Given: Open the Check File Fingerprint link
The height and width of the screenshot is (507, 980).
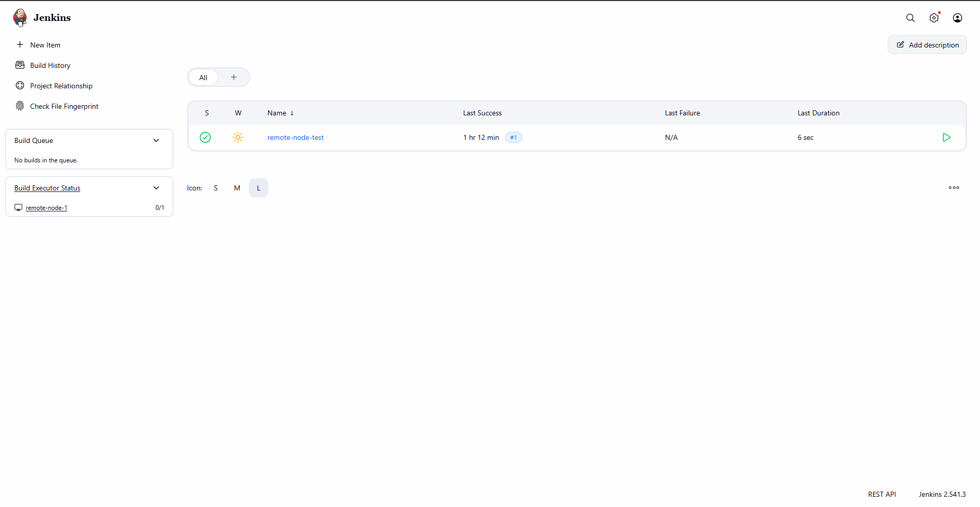Looking at the screenshot, I should [64, 106].
